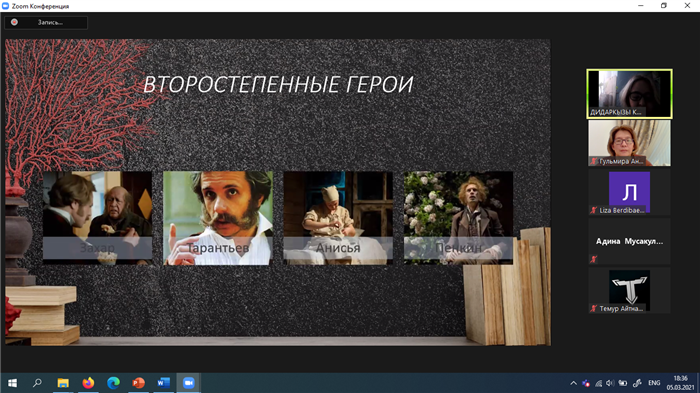
Task: Open the Windows Start menu
Action: pyautogui.click(x=12, y=383)
